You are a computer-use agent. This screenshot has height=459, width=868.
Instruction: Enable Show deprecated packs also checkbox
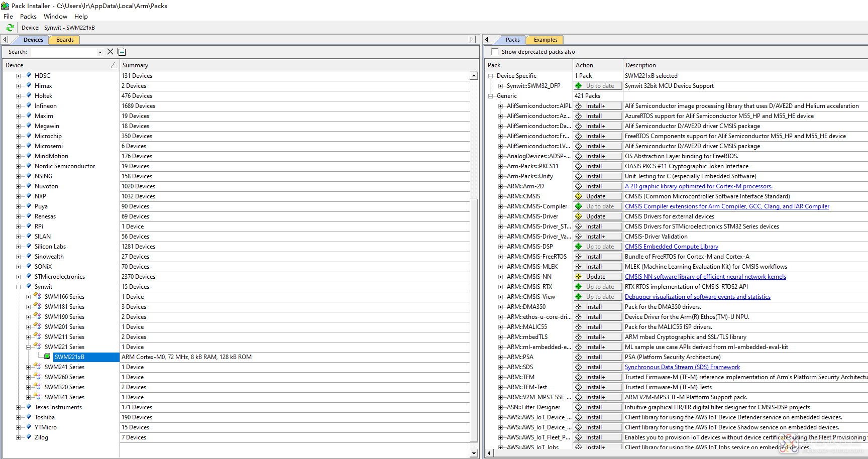tap(495, 52)
